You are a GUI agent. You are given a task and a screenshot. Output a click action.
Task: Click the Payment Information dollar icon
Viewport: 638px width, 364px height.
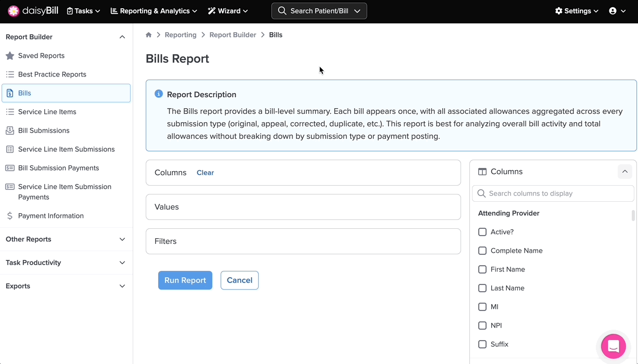10,216
